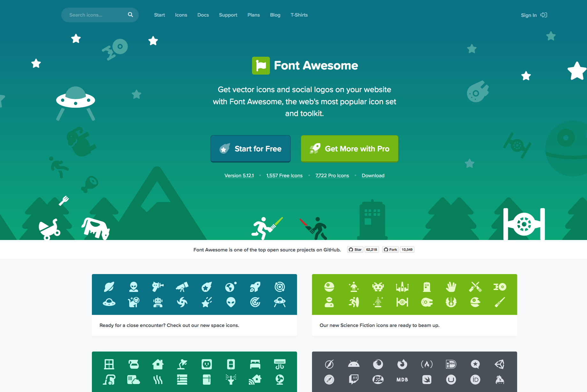Select the MDB brand icon

[402, 380]
